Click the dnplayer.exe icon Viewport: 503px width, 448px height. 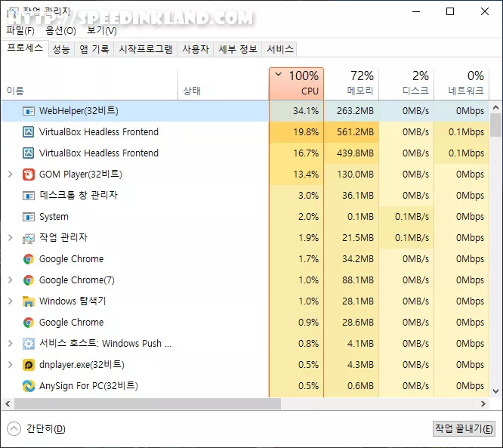(29, 365)
